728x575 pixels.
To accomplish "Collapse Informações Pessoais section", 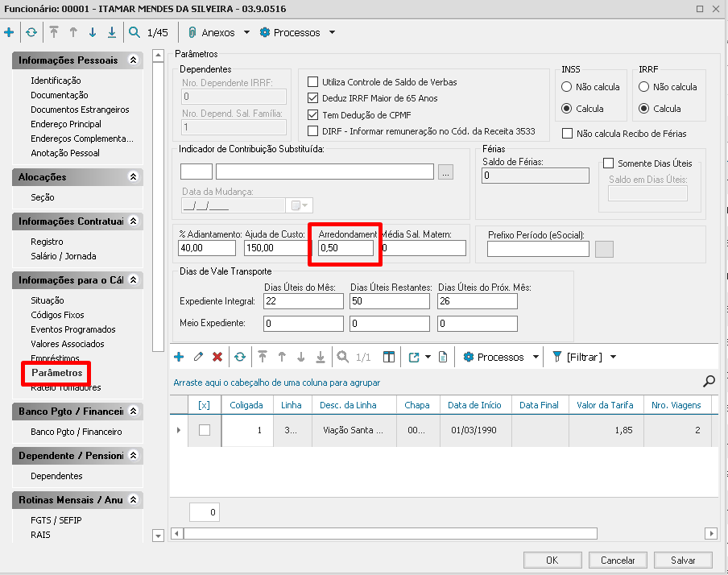I will tap(133, 60).
